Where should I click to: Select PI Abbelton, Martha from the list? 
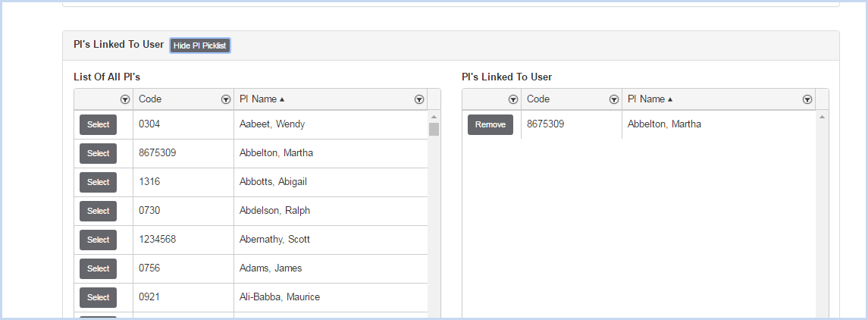pos(98,153)
